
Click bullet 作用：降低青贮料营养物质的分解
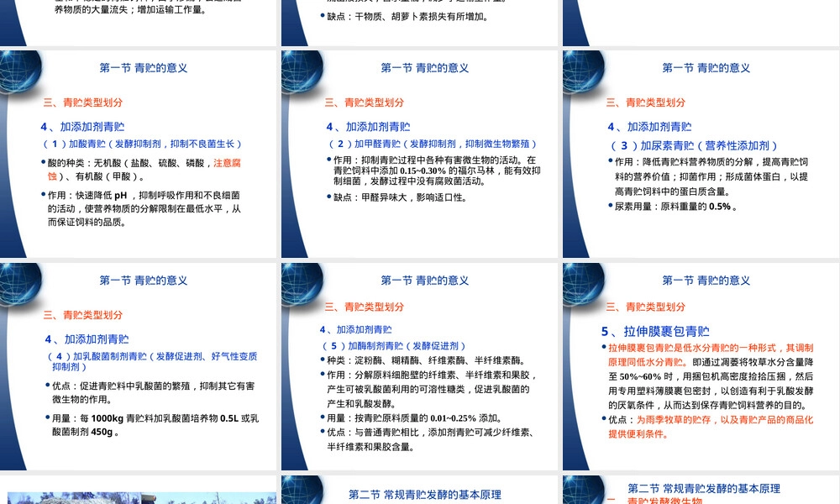pyautogui.click(x=708, y=176)
